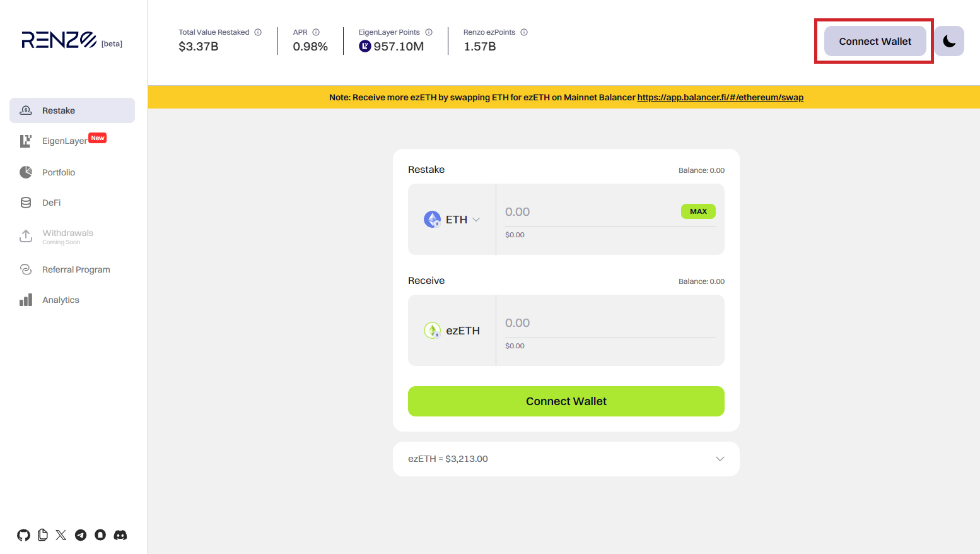Click the Analytics bar chart icon

tap(26, 300)
